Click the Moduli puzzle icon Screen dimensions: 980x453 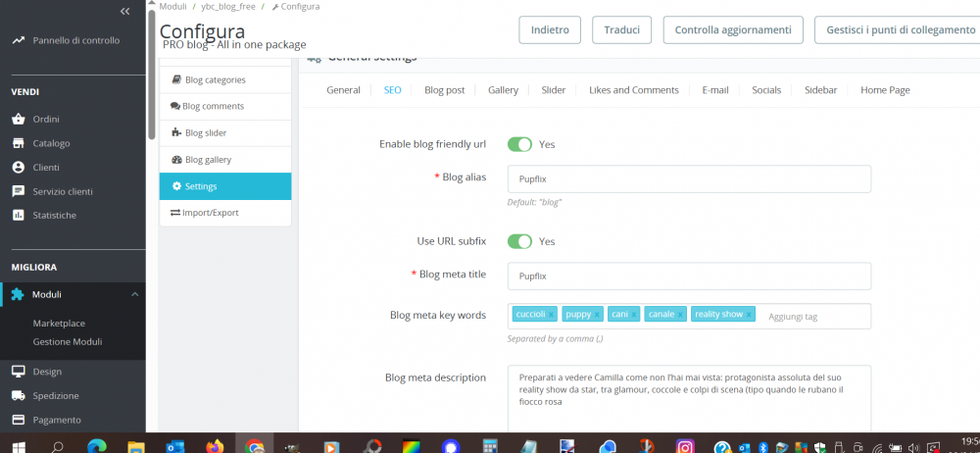point(18,295)
